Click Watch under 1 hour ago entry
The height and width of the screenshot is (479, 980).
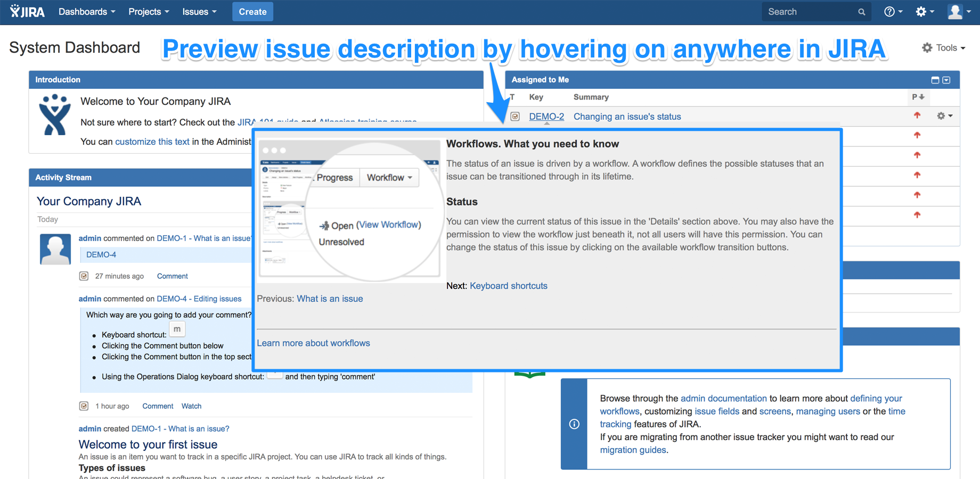[191, 406]
